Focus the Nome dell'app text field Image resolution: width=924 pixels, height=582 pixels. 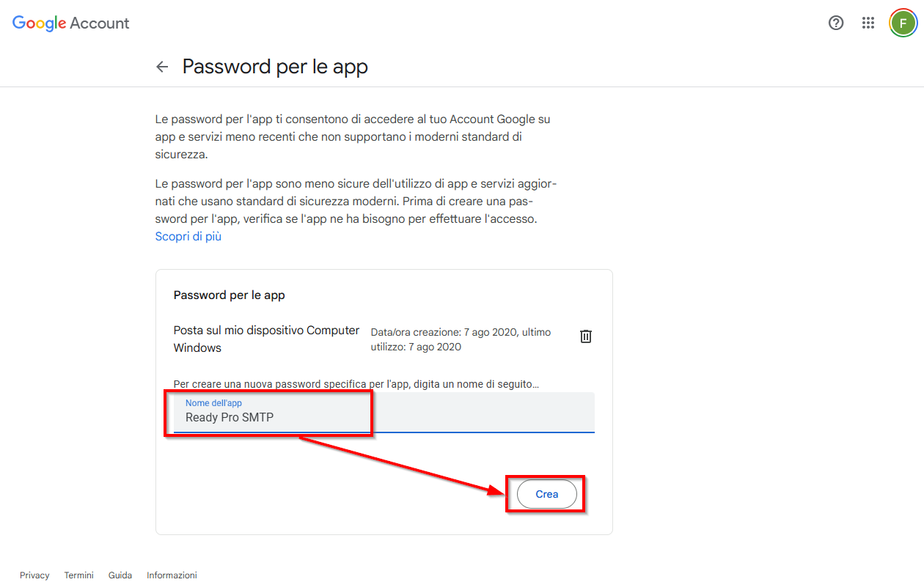[x=384, y=413]
